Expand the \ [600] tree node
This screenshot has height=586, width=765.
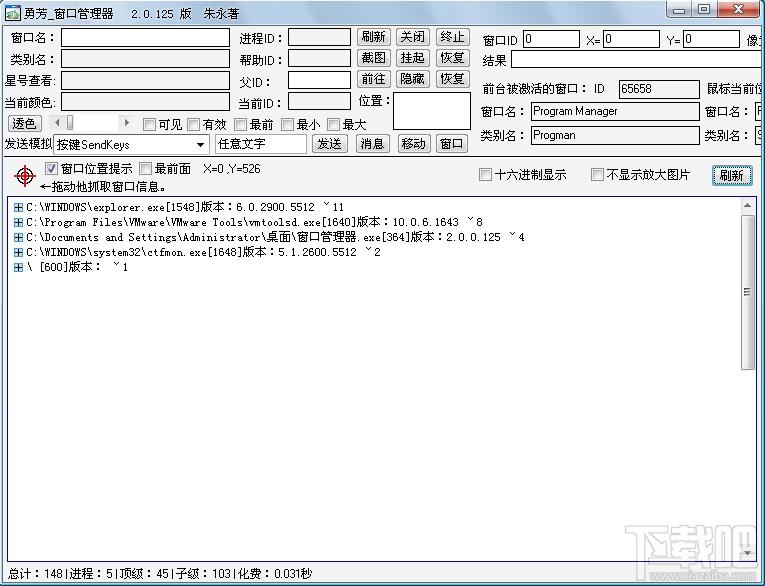[x=18, y=267]
